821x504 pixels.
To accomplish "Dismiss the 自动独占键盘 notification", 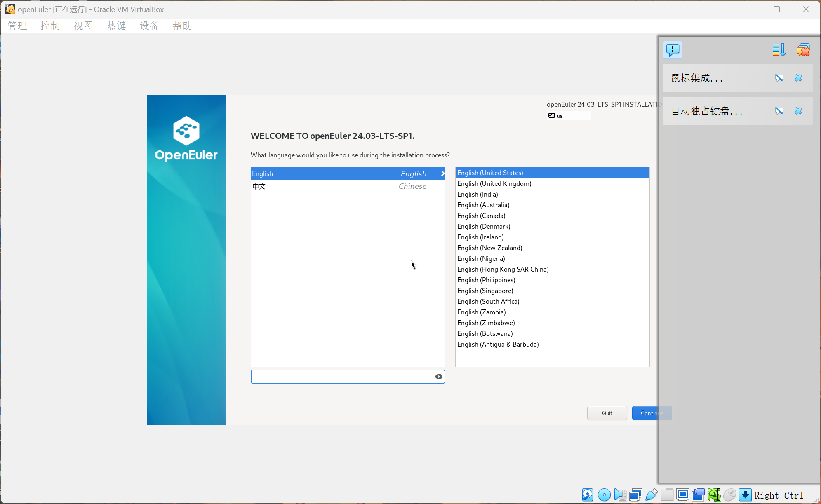I will click(x=798, y=111).
